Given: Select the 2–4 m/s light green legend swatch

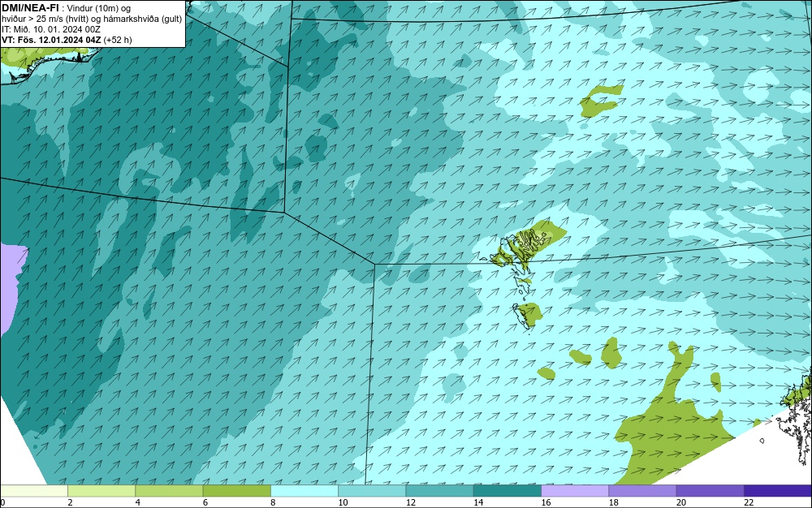Looking at the screenshot, I should [x=101, y=490].
